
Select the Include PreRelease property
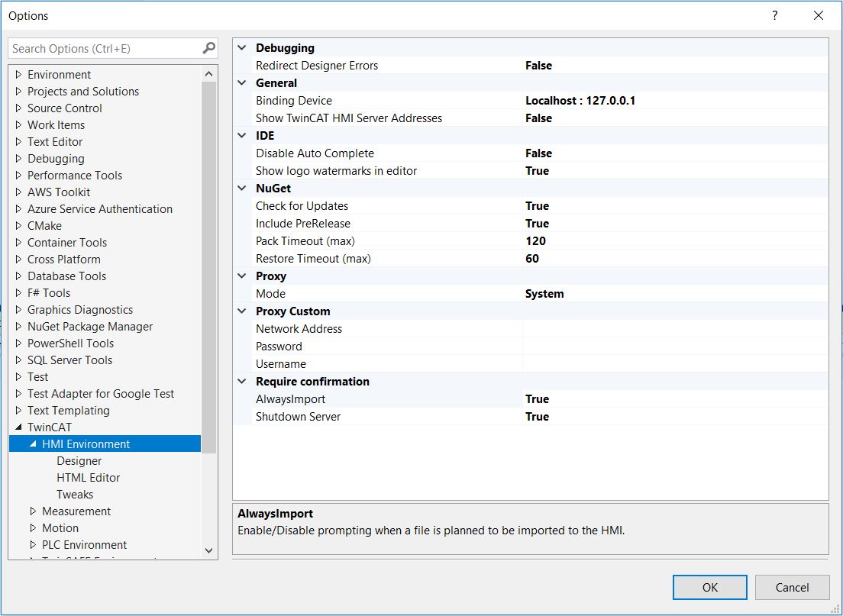pyautogui.click(x=302, y=224)
